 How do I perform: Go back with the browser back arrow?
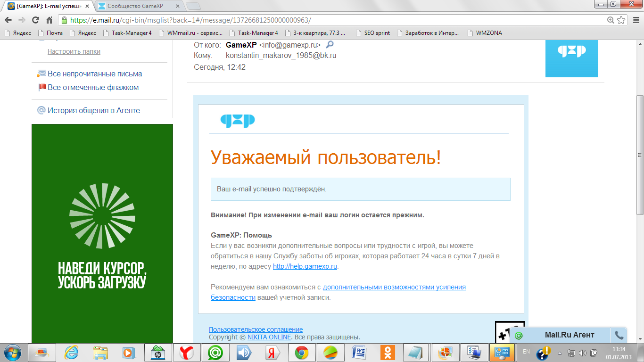click(x=8, y=20)
